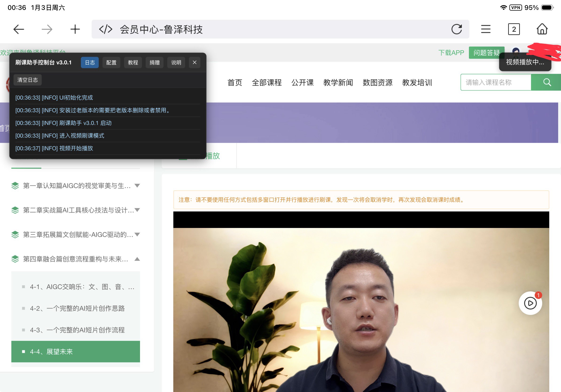Click the 清空日志 button
This screenshot has width=561, height=392.
[x=27, y=80]
